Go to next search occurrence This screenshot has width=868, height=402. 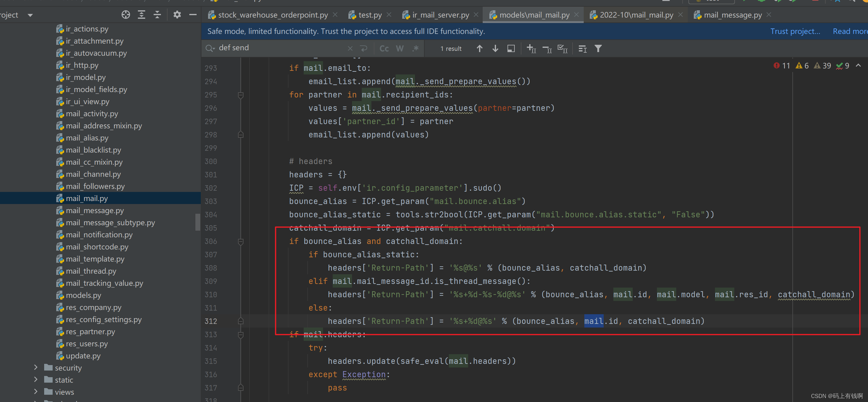coord(495,48)
